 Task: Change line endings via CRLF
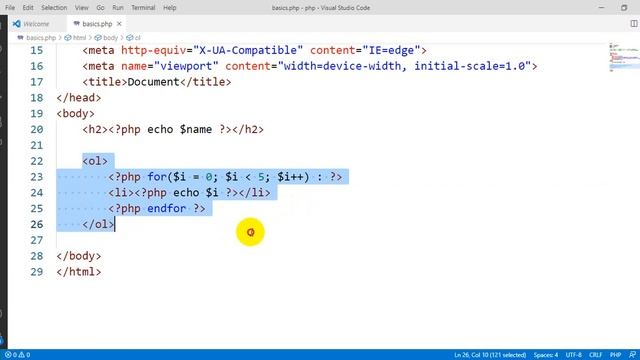[596, 355]
